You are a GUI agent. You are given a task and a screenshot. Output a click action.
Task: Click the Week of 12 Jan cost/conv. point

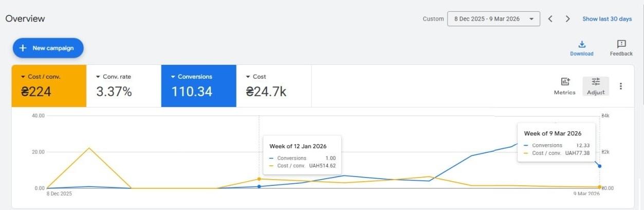tap(259, 179)
